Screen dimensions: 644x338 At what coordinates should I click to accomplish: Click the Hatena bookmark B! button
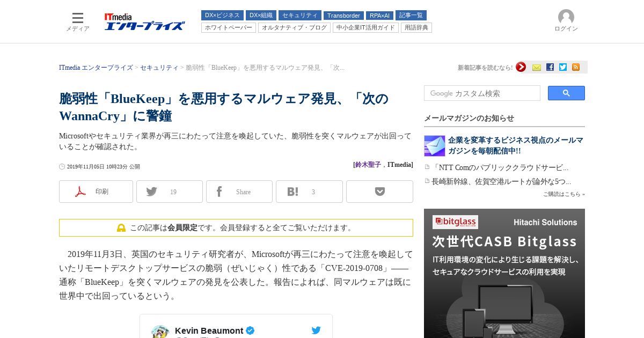[x=309, y=192]
